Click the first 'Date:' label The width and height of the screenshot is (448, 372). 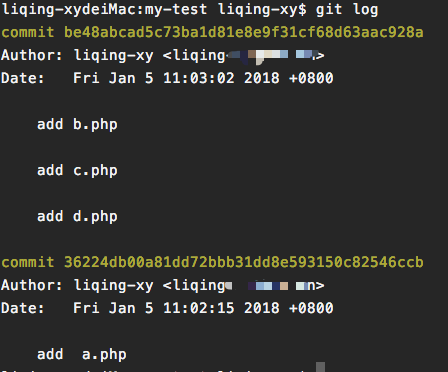coord(23,78)
